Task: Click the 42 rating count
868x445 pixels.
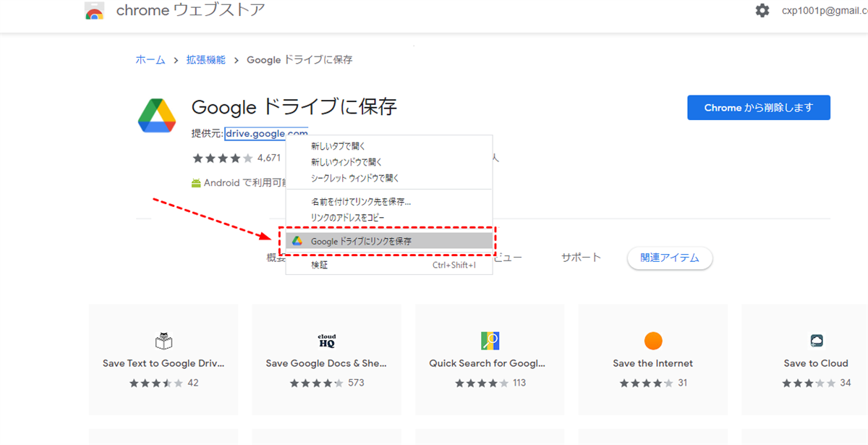Action: (x=193, y=383)
